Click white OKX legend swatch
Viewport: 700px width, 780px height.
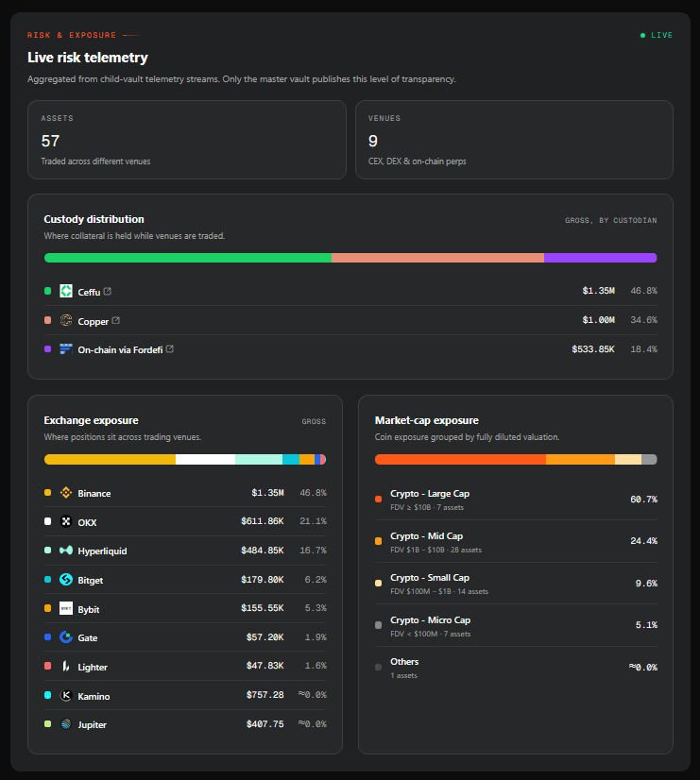coord(48,521)
